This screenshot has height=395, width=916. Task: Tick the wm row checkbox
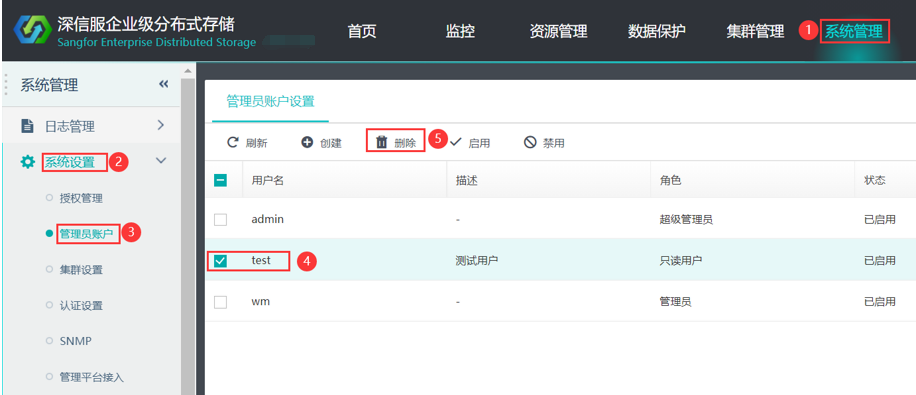220,302
